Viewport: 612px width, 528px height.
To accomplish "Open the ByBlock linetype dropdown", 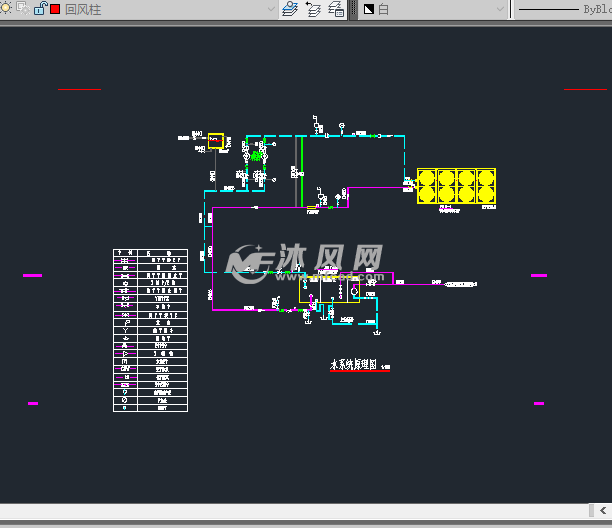I will (560, 9).
